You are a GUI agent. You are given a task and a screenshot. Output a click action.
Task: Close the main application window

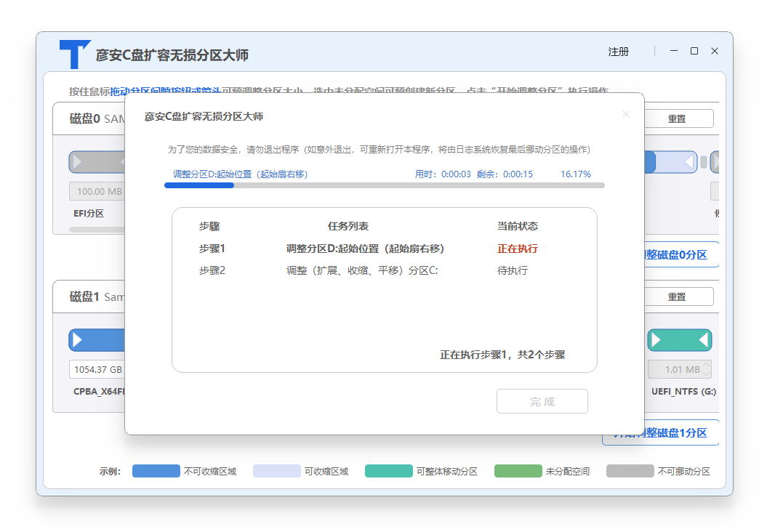[715, 51]
